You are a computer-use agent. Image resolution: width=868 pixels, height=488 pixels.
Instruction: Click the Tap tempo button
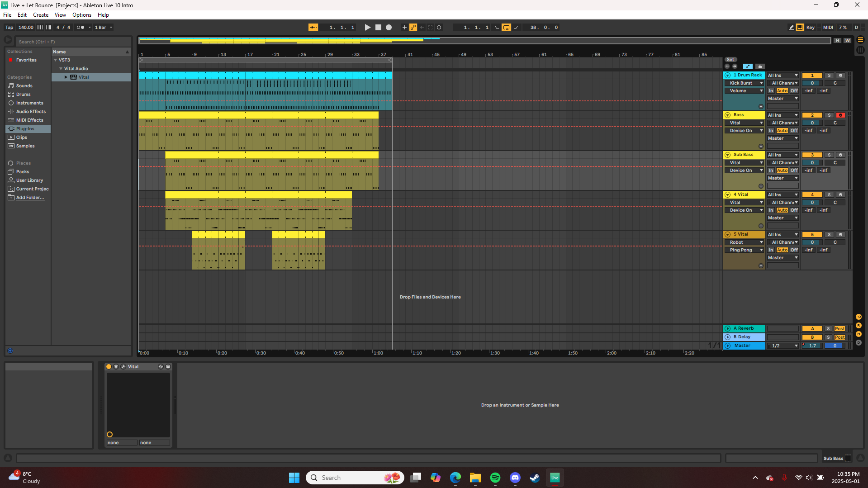click(9, 28)
